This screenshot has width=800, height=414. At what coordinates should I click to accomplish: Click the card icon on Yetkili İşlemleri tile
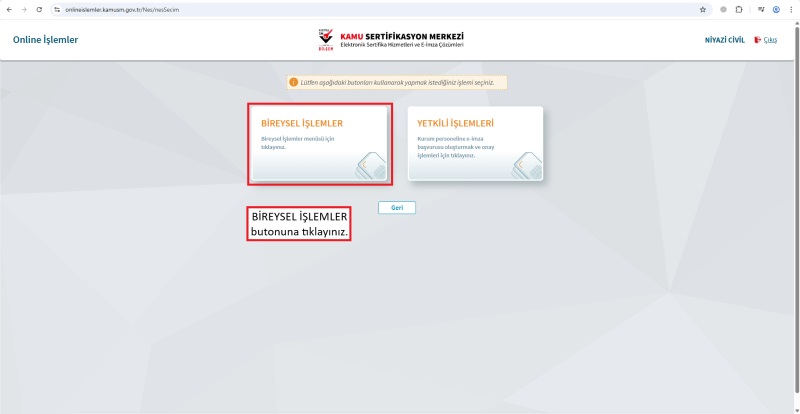click(526, 166)
